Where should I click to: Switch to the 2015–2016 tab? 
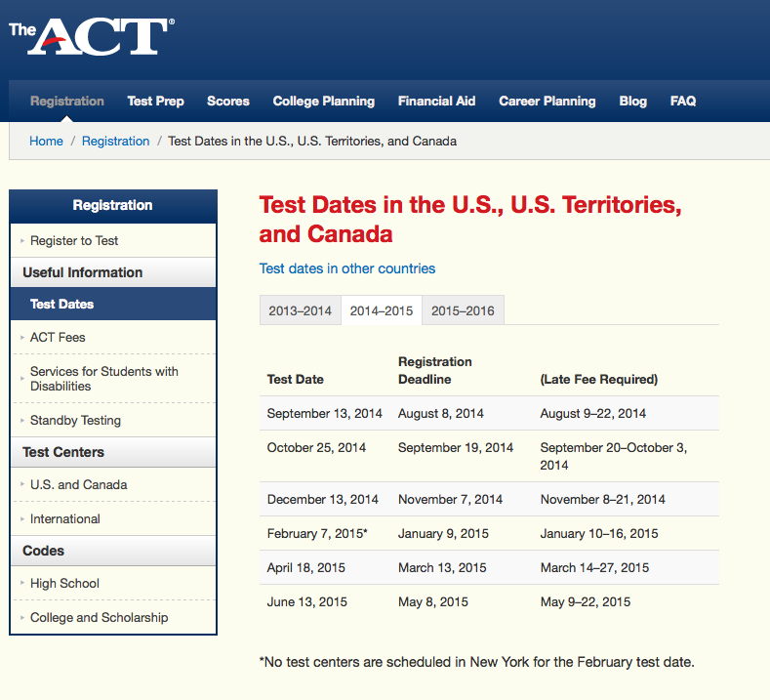tap(464, 310)
